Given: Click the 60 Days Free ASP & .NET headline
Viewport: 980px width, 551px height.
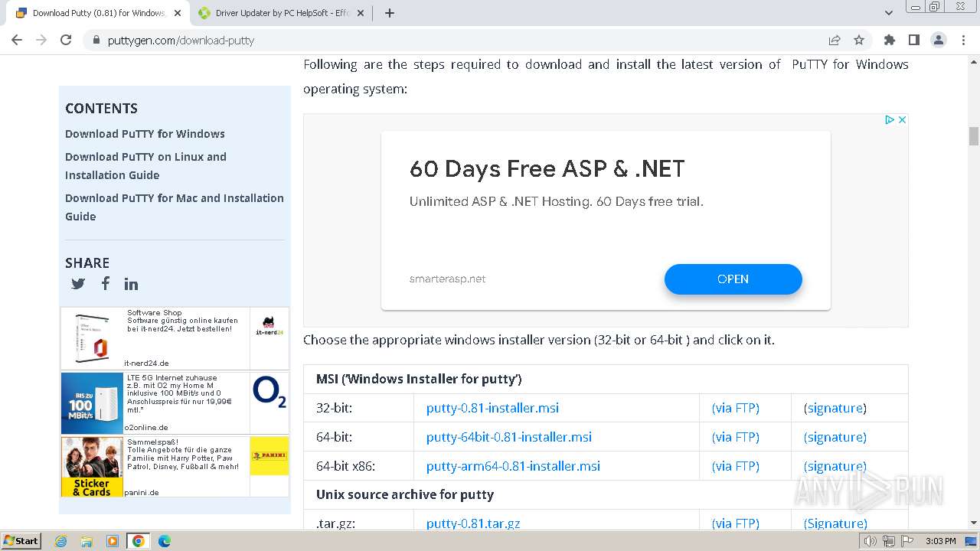Looking at the screenshot, I should [547, 168].
